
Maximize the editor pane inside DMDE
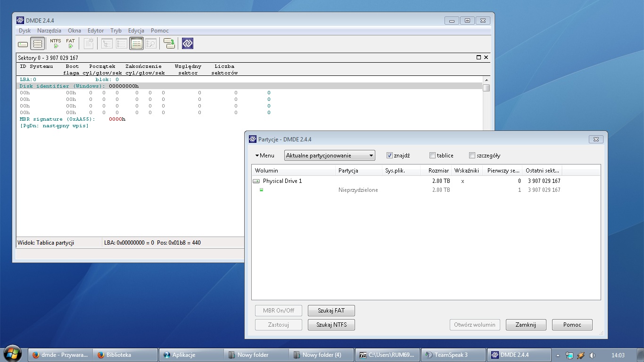479,58
